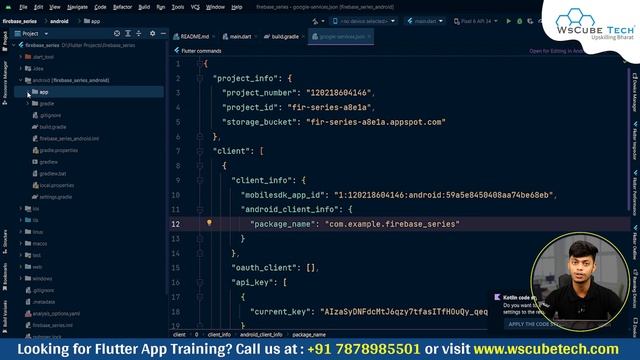Click the "package_name" key on line 12
This screenshot has width=640, height=360.
pyautogui.click(x=283, y=224)
